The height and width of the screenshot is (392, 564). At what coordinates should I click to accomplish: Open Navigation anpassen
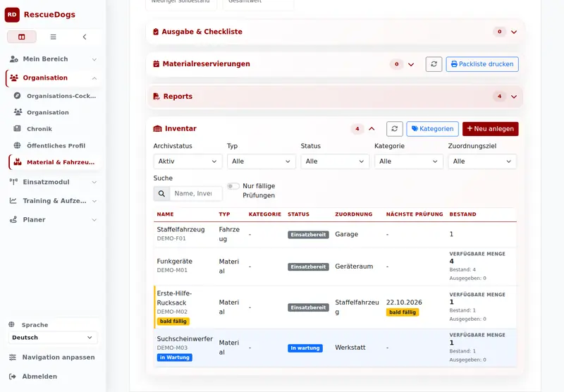[53, 357]
